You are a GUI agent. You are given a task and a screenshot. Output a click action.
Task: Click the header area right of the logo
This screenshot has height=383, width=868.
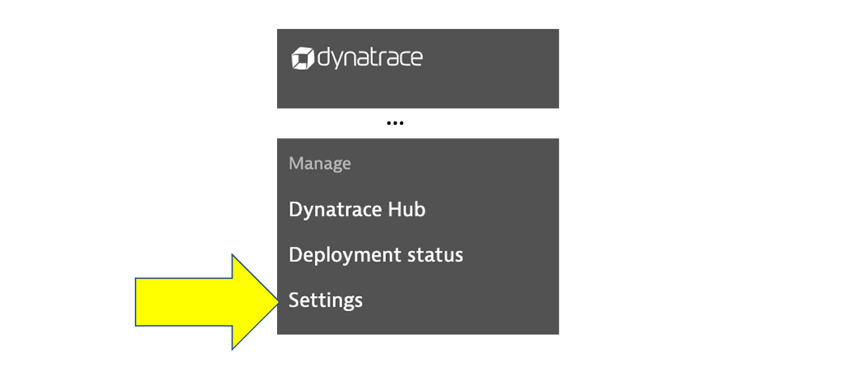[x=492, y=58]
